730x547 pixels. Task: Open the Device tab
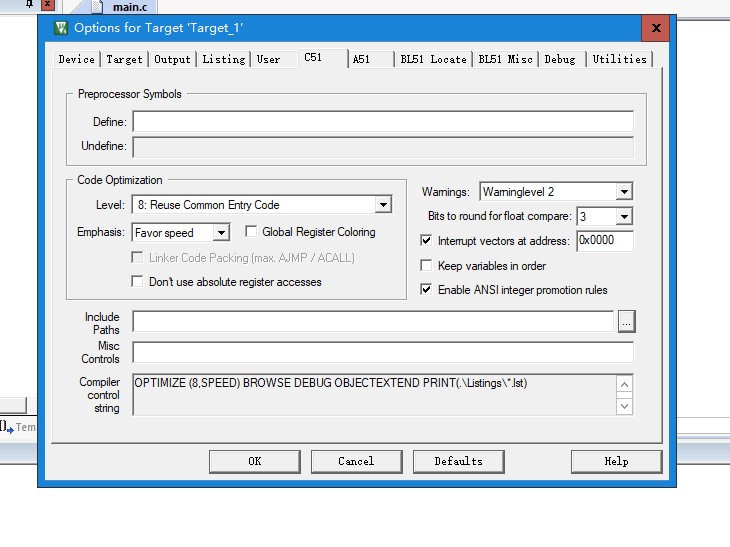pyautogui.click(x=76, y=59)
